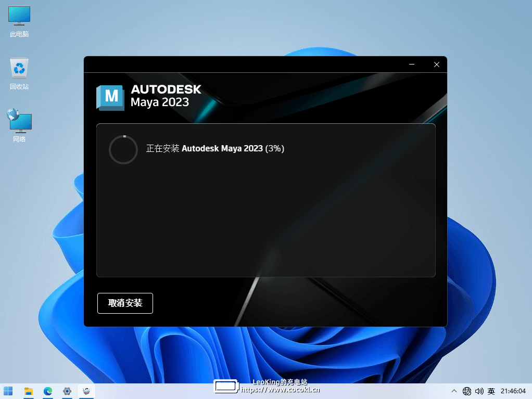Click the input language indicator (英)
This screenshot has width=532, height=399.
click(491, 391)
